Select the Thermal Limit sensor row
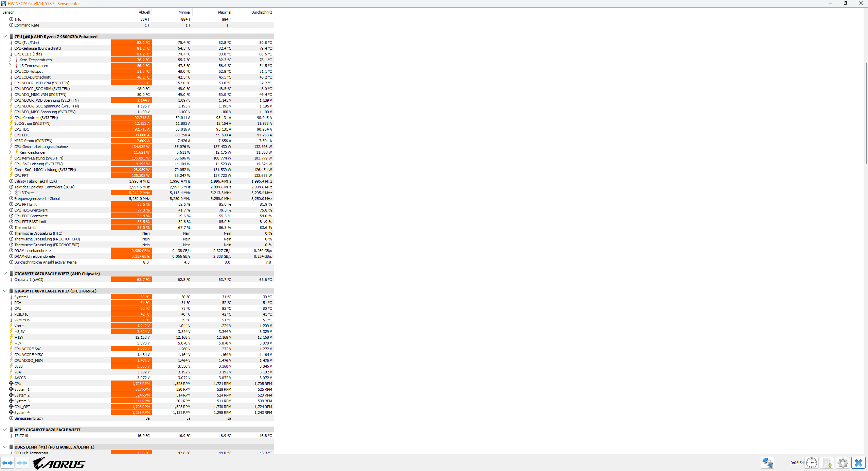 (x=25, y=228)
